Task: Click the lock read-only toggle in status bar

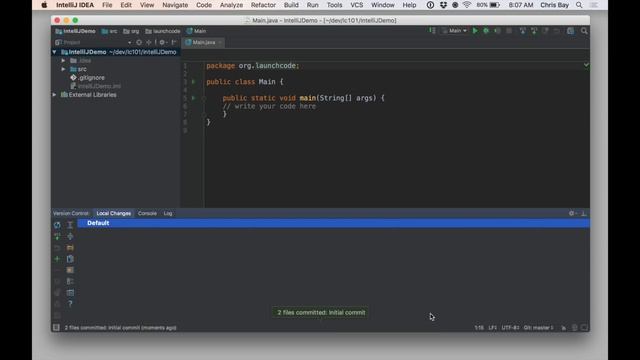Action: coord(564,328)
